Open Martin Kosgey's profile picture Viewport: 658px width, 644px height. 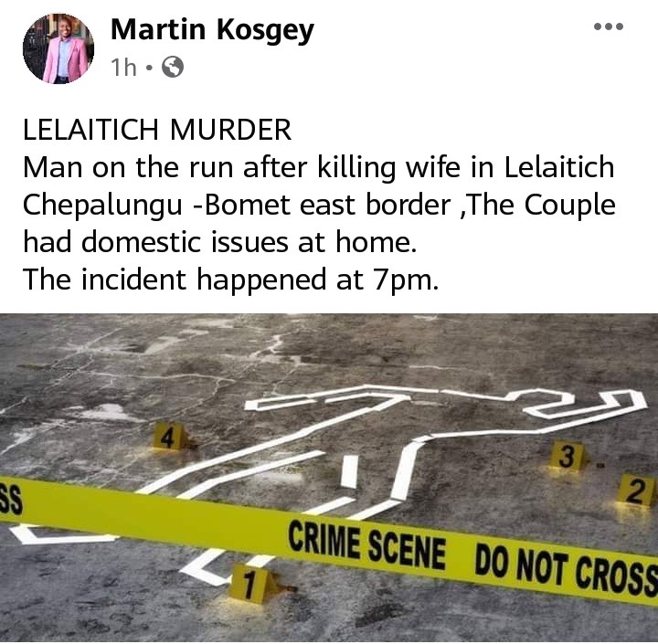pos(58,48)
